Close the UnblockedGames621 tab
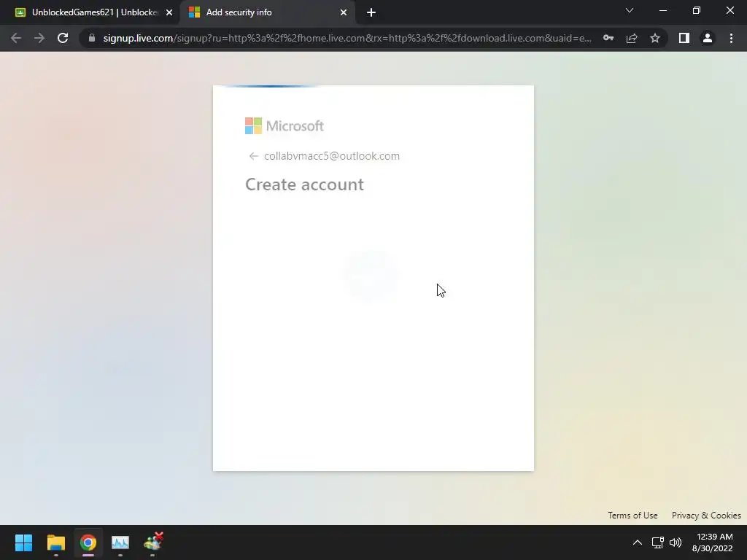Viewport: 747px width, 560px height. click(x=169, y=13)
